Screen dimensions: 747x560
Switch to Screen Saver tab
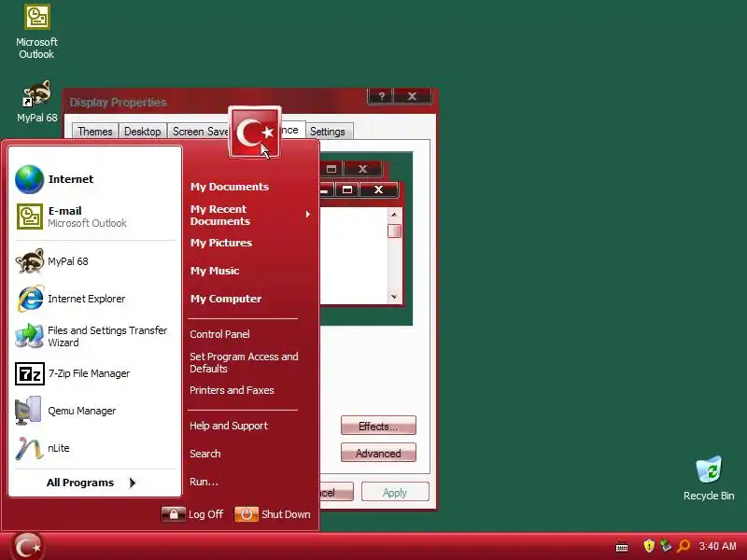(199, 132)
